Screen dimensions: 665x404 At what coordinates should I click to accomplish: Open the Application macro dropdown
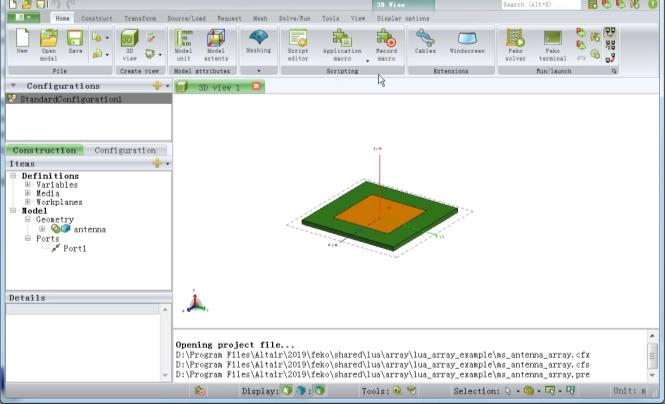point(367,60)
